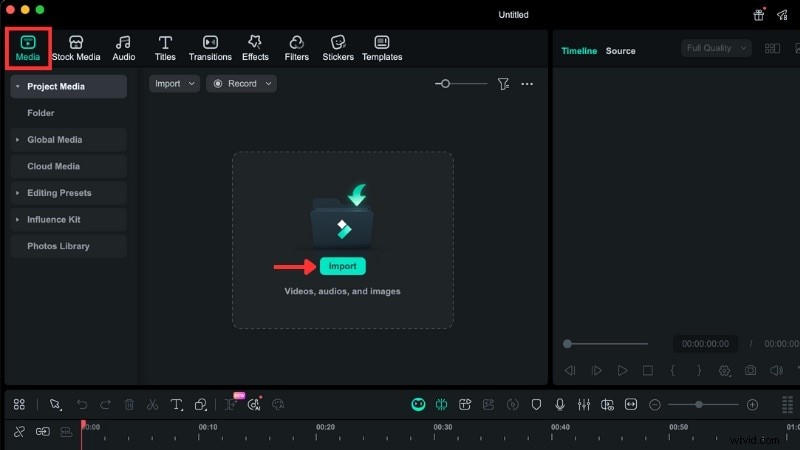Open the Effects library
Viewport: 800px width, 450px height.
tap(255, 48)
